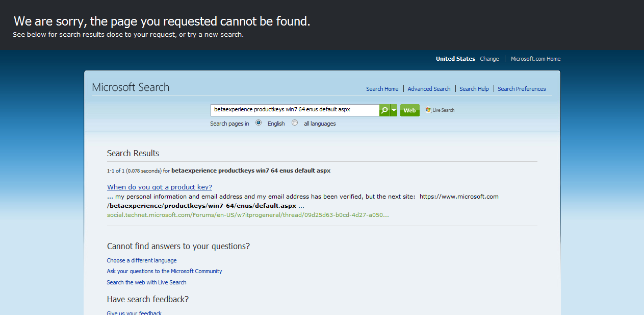Screen dimensions: 644x315
Task: Click the Live Search logo
Action: pos(440,110)
